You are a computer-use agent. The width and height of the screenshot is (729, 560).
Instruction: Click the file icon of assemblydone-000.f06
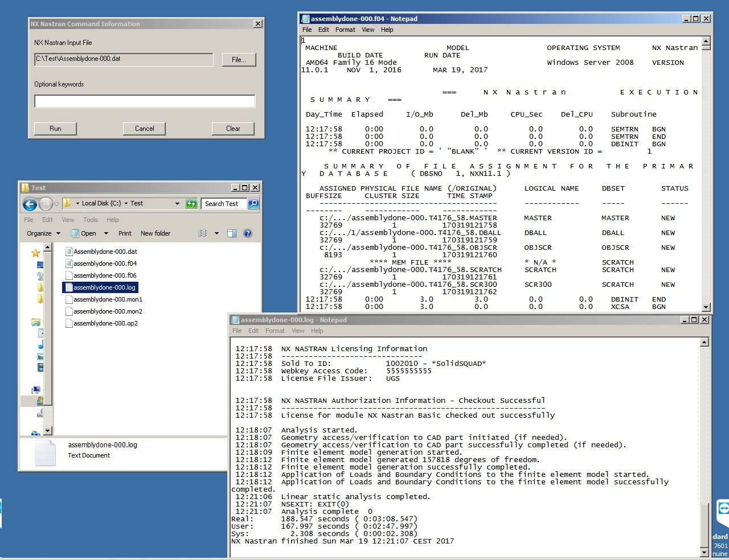pos(69,275)
